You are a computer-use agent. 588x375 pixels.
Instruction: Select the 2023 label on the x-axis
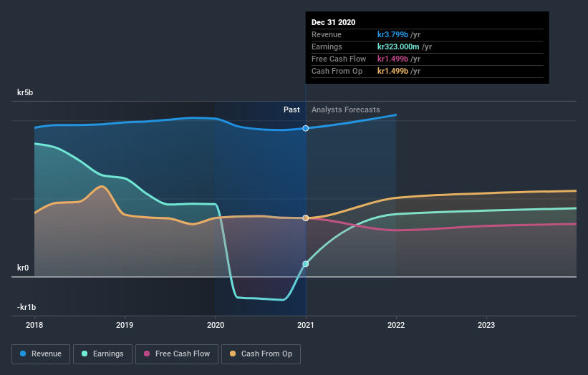pyautogui.click(x=486, y=325)
